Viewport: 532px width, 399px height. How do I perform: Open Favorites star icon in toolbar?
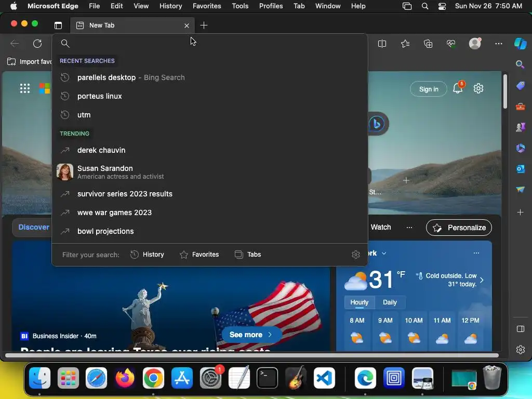pyautogui.click(x=405, y=44)
